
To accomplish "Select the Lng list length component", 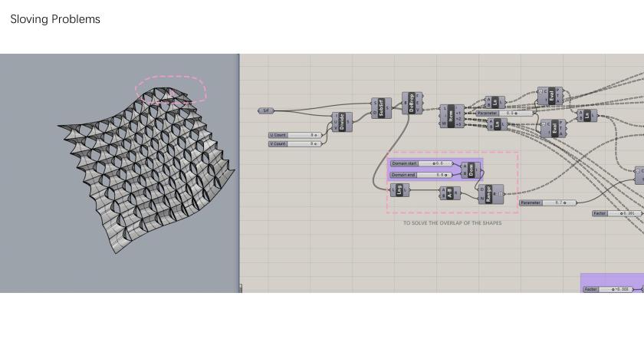I will pyautogui.click(x=399, y=189).
